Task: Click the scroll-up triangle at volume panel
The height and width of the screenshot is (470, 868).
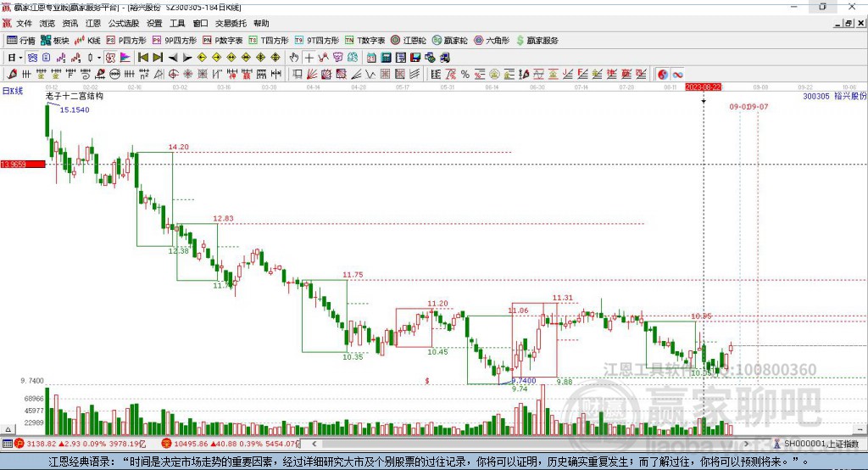Action: click(x=8, y=429)
